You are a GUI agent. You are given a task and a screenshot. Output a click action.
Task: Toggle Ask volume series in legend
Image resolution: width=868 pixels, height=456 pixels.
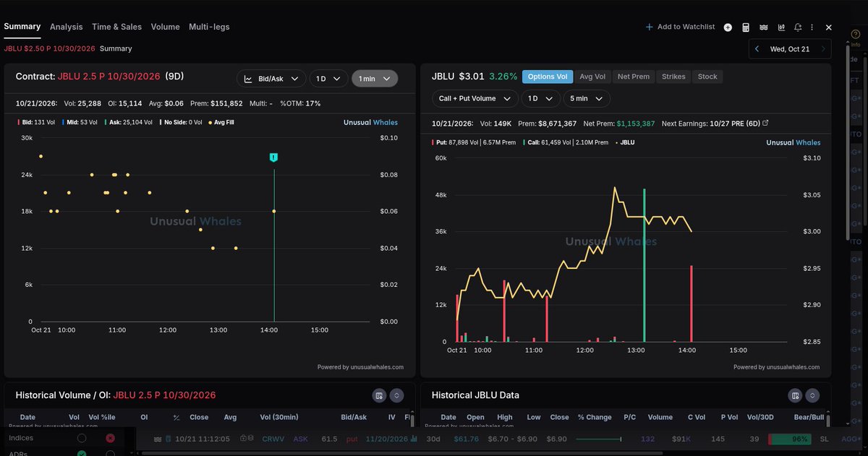coord(128,122)
